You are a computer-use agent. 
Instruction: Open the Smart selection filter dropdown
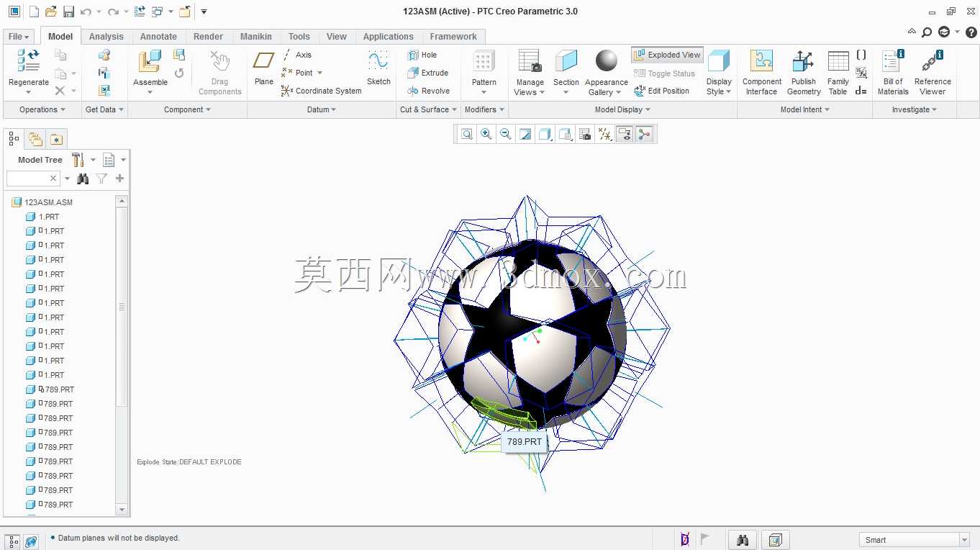[x=965, y=540]
